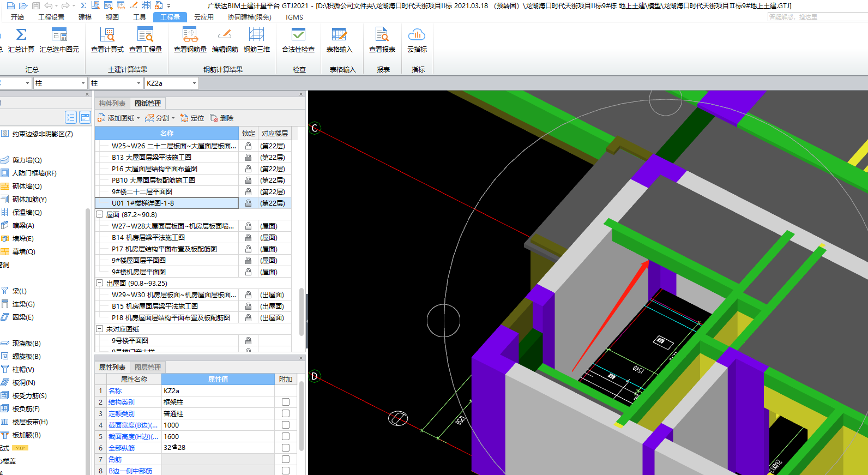
Task: Tick 附加 checkbox for 全部纵筋 row
Action: click(x=286, y=448)
